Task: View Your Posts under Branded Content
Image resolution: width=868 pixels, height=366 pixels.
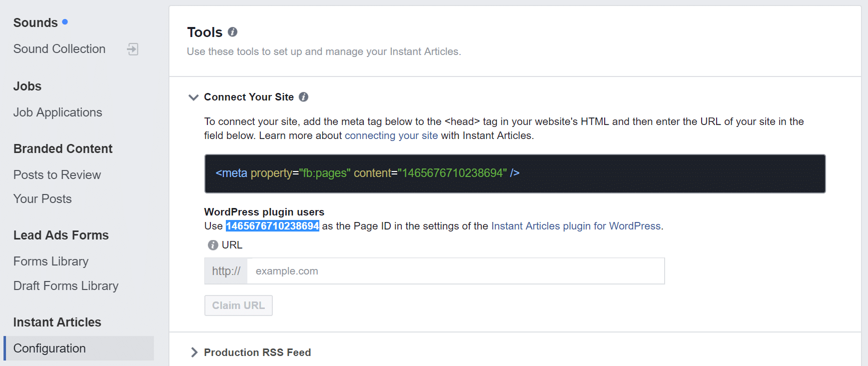Action: (42, 198)
